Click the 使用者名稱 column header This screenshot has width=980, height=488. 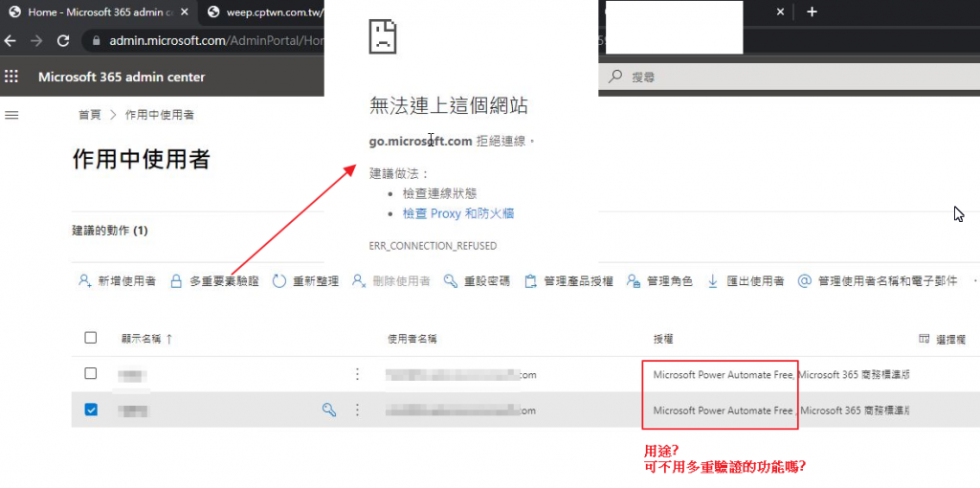(412, 339)
